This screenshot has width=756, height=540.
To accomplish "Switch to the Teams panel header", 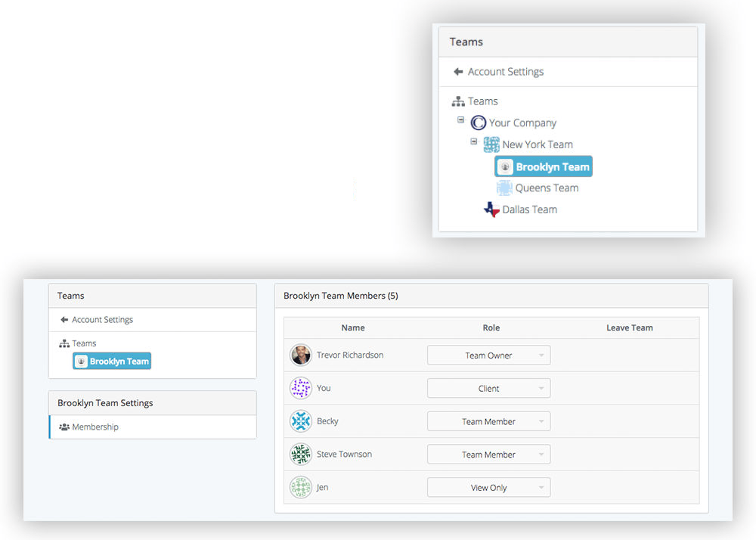I will [70, 296].
